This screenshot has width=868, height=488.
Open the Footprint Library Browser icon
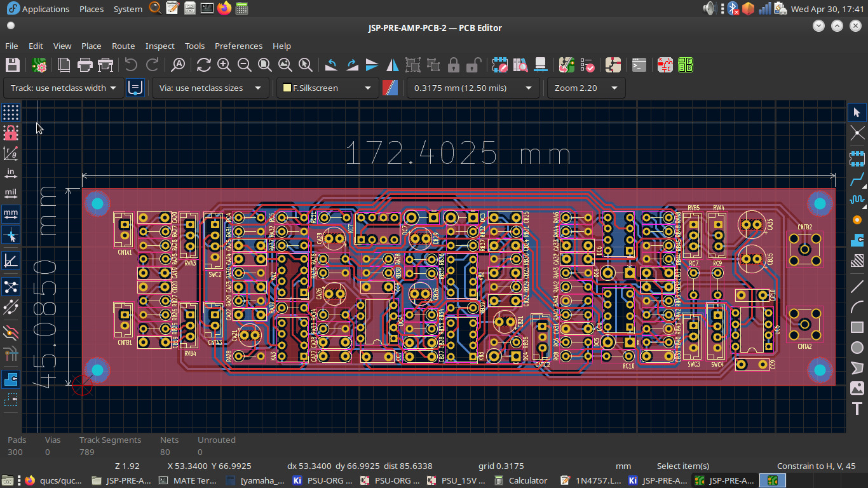coord(520,65)
